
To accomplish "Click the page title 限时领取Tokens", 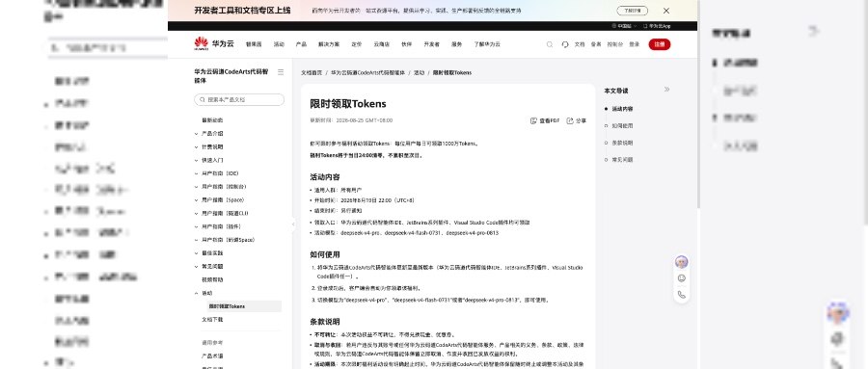I will (x=347, y=104).
